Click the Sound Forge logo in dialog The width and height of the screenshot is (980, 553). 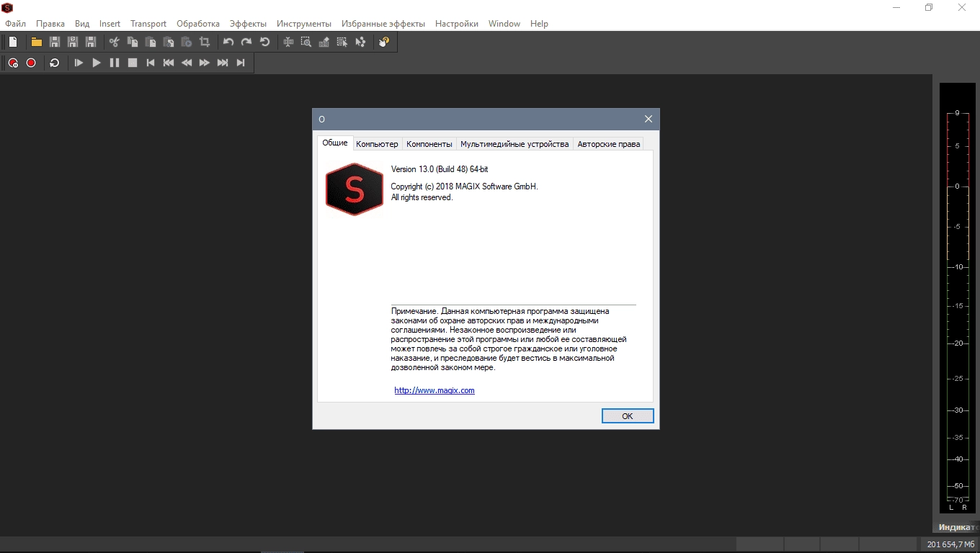click(354, 189)
